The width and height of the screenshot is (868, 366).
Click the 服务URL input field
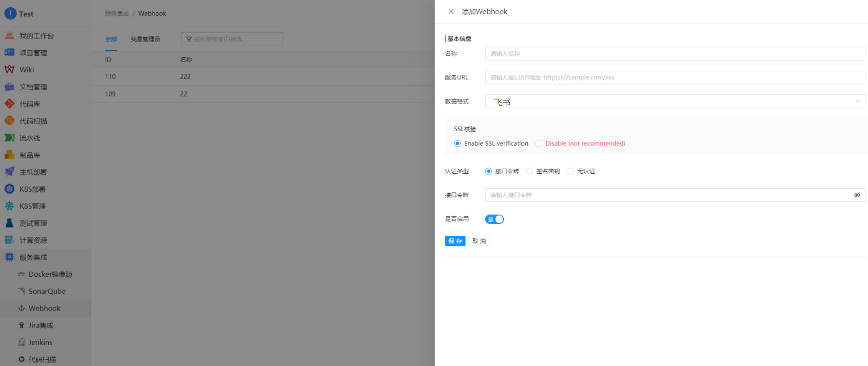(675, 77)
